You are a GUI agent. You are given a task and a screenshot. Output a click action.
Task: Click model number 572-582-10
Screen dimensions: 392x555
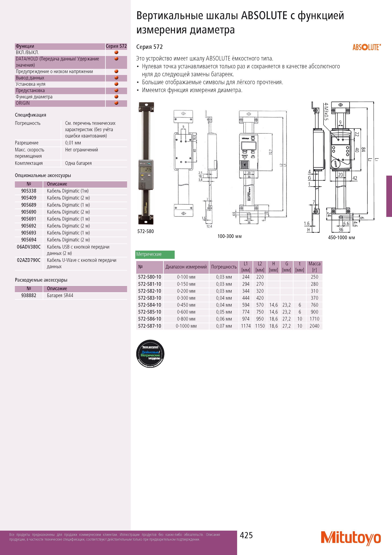pyautogui.click(x=150, y=291)
